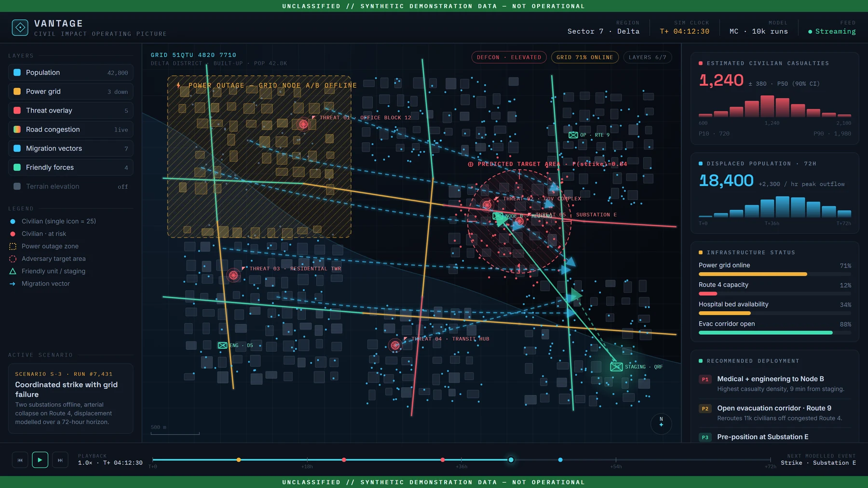Open the P1 Medical engineering recommendation
Image resolution: width=868 pixels, height=488 pixels.
[x=775, y=383]
